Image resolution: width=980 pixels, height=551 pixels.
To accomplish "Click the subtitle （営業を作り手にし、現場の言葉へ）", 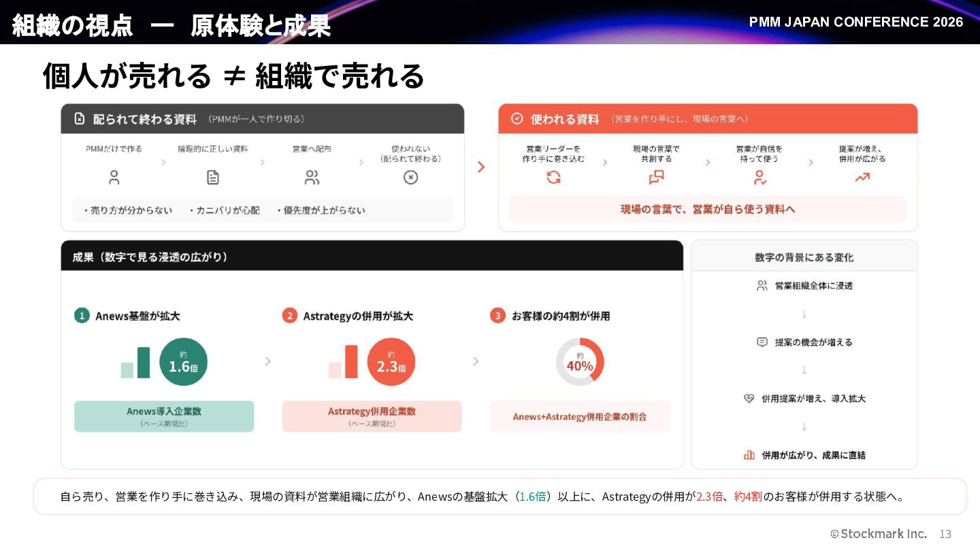I will tap(679, 119).
